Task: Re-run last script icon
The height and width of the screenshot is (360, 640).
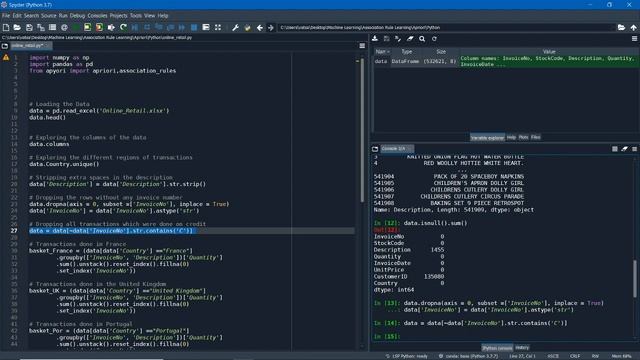Action: click(x=123, y=27)
